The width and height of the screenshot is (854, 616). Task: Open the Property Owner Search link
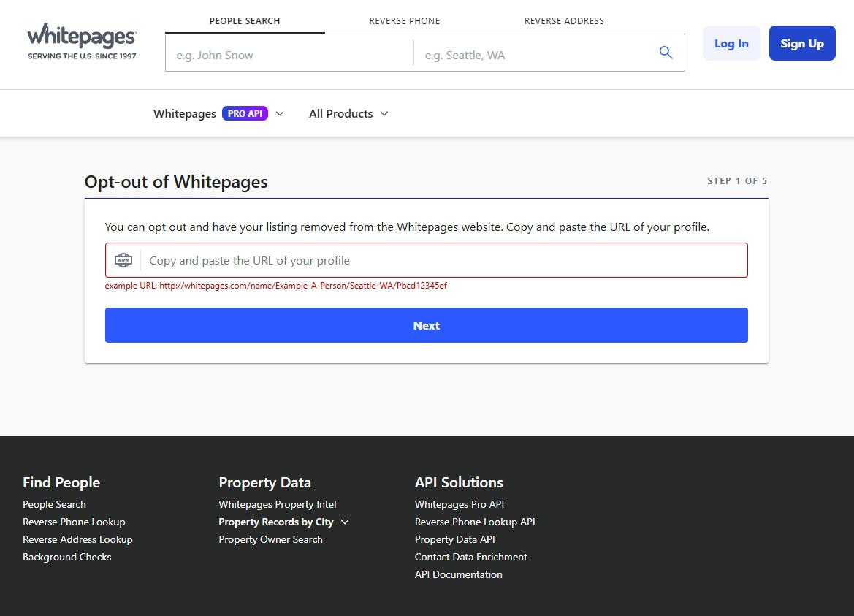[x=271, y=539]
